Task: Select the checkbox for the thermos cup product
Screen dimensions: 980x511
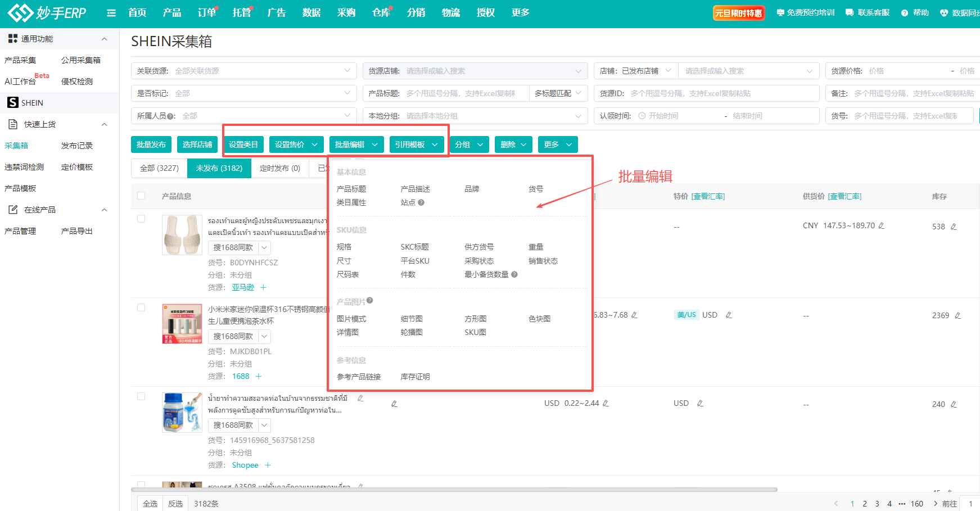Action: [x=141, y=307]
